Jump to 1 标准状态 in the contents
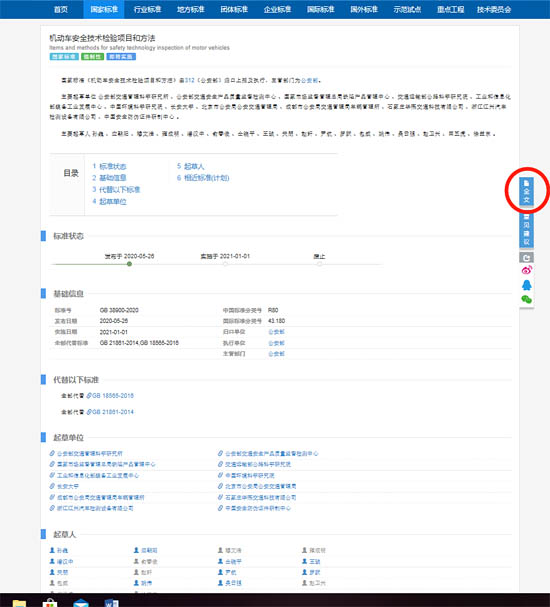This screenshot has width=550, height=607. pos(109,166)
